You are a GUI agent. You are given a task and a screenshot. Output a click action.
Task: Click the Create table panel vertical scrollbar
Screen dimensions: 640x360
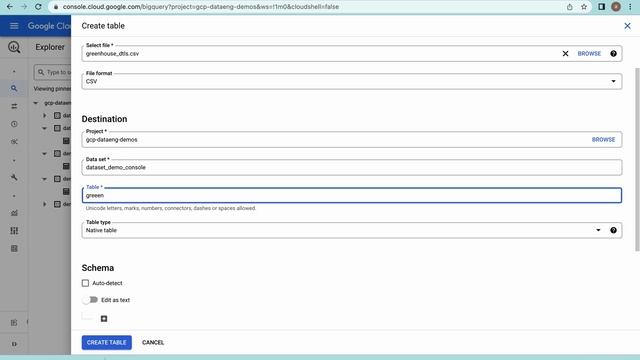pos(637,159)
